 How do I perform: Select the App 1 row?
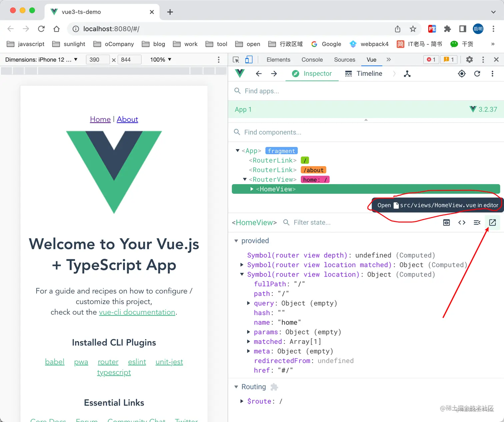tap(366, 109)
